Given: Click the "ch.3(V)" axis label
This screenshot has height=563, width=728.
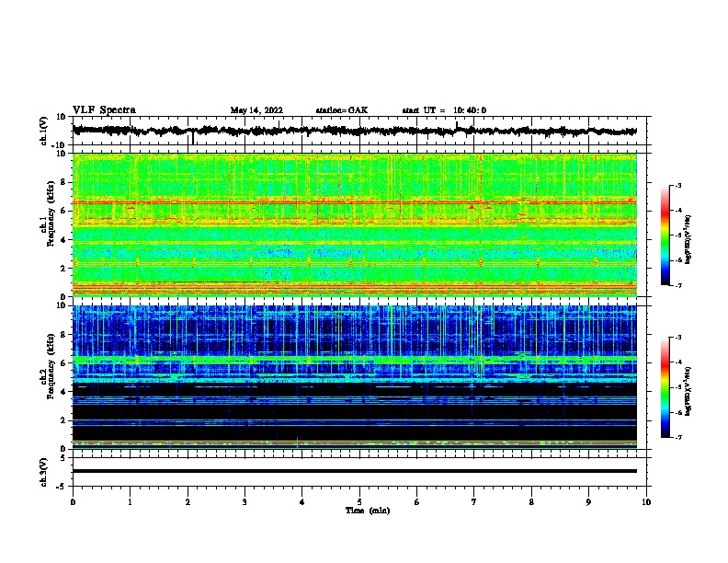Looking at the screenshot, I should click(x=44, y=472).
